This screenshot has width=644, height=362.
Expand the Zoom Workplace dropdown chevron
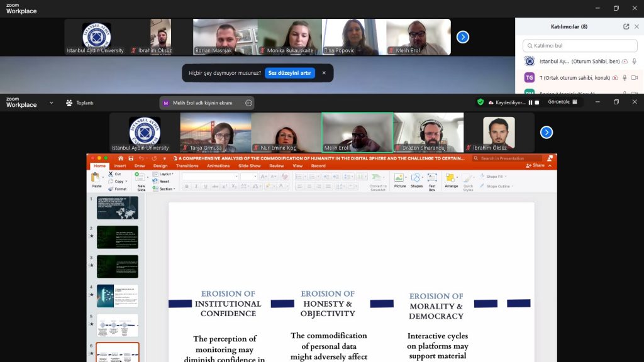[x=52, y=102]
